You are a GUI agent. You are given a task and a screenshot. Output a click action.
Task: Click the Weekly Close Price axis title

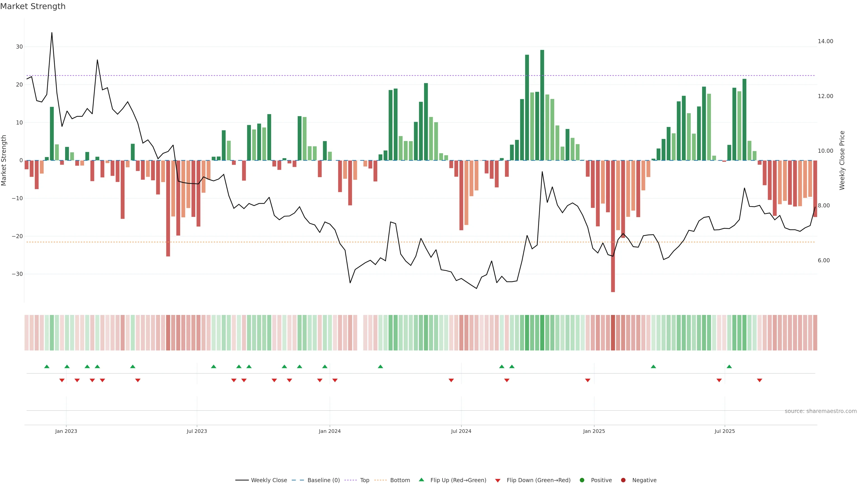842,160
